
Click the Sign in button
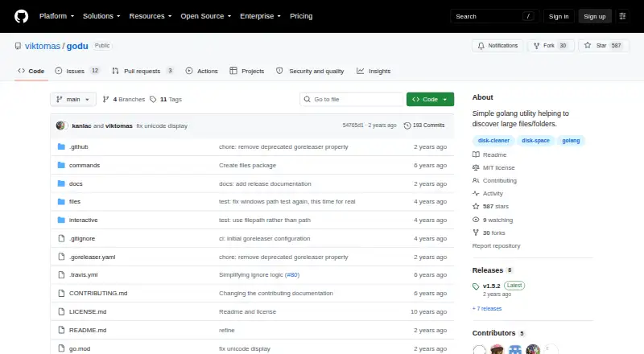[x=559, y=16]
